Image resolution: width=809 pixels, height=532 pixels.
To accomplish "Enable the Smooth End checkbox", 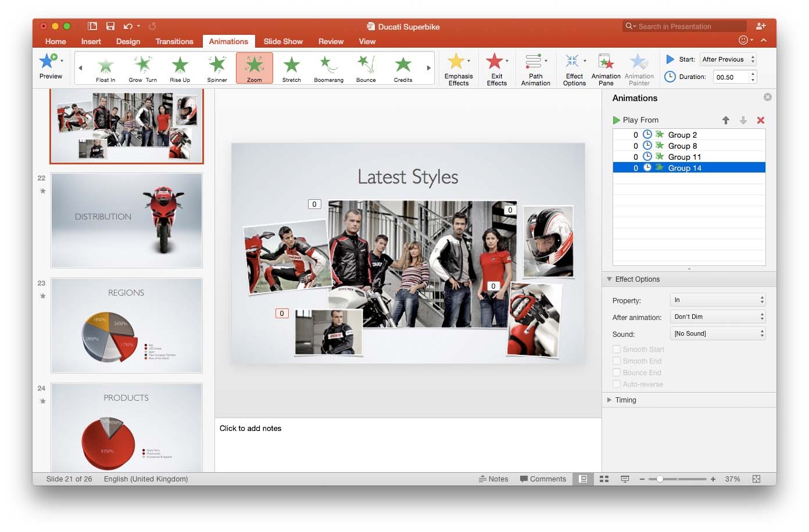I will tap(617, 361).
